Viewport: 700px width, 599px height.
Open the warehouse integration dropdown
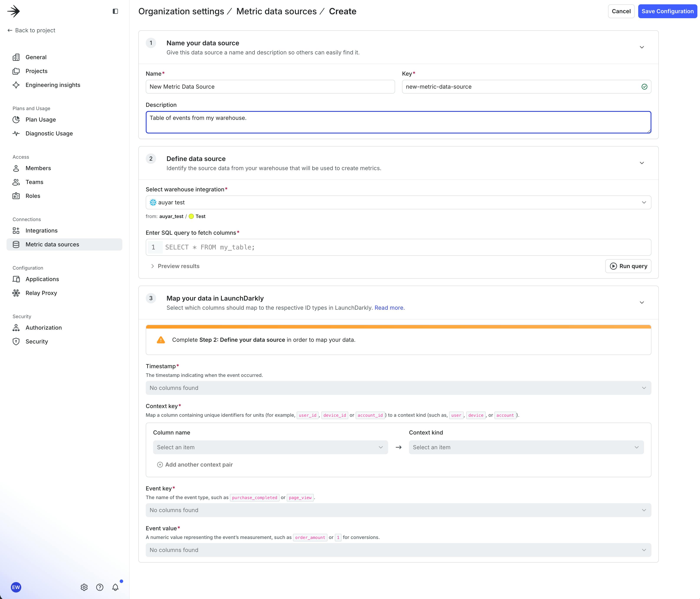pos(398,202)
